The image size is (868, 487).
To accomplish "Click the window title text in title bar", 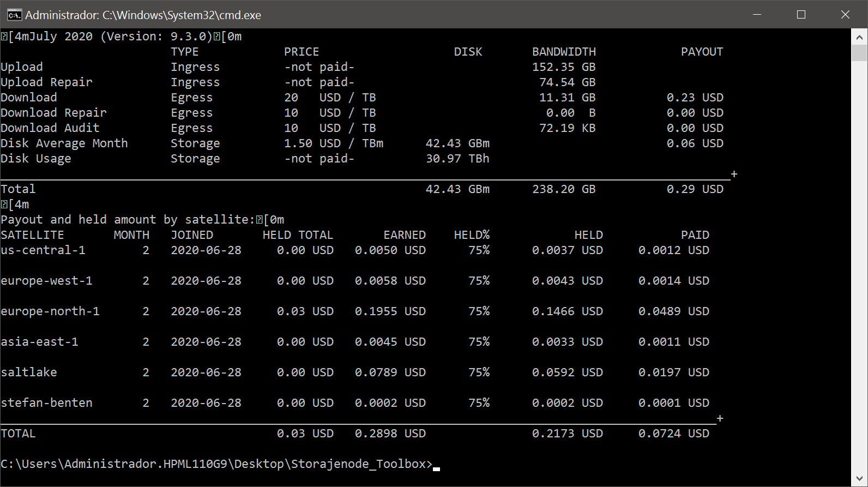I will [x=143, y=15].
